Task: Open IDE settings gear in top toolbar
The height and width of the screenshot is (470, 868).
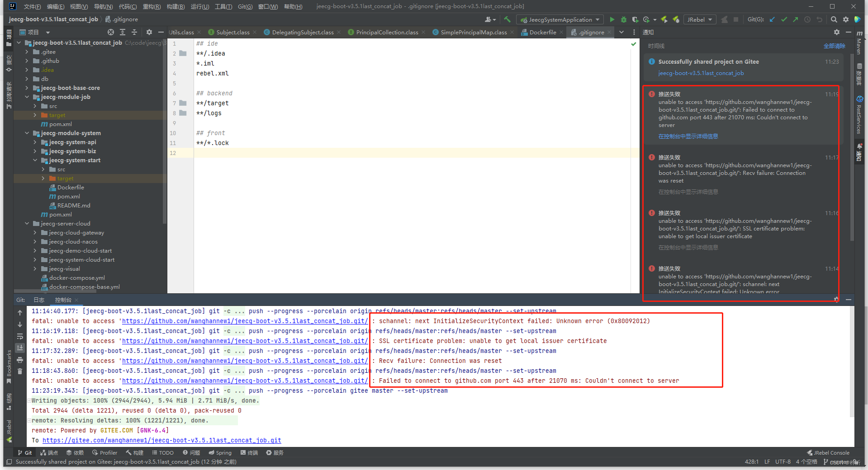Action: 846,19
